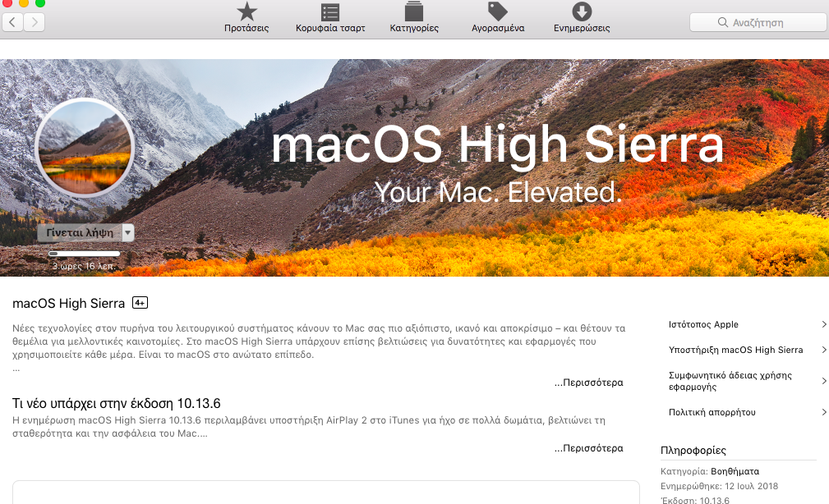Click the chevron next to Συμφωνητικό άδειας χρήσης
The image size is (829, 504).
pos(824,381)
